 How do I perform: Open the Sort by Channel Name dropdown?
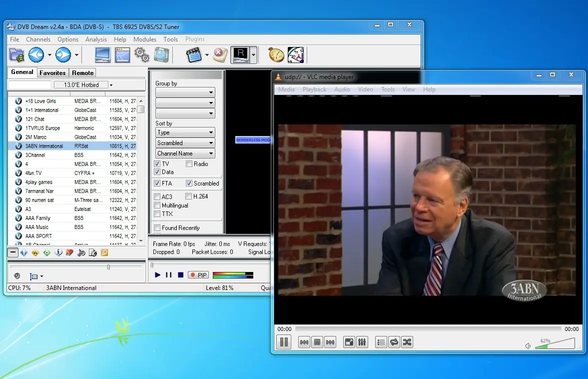click(185, 153)
